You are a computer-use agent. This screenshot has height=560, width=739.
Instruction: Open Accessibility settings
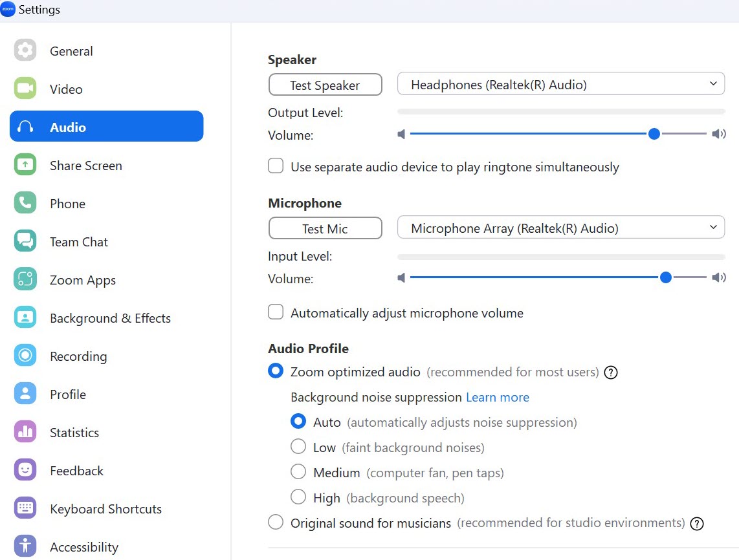coord(107,547)
